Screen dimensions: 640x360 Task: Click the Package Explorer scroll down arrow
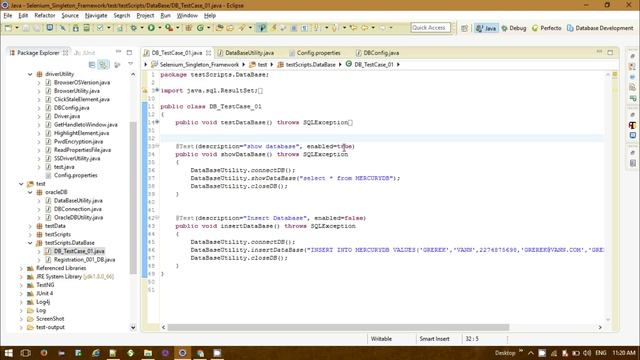click(x=133, y=327)
